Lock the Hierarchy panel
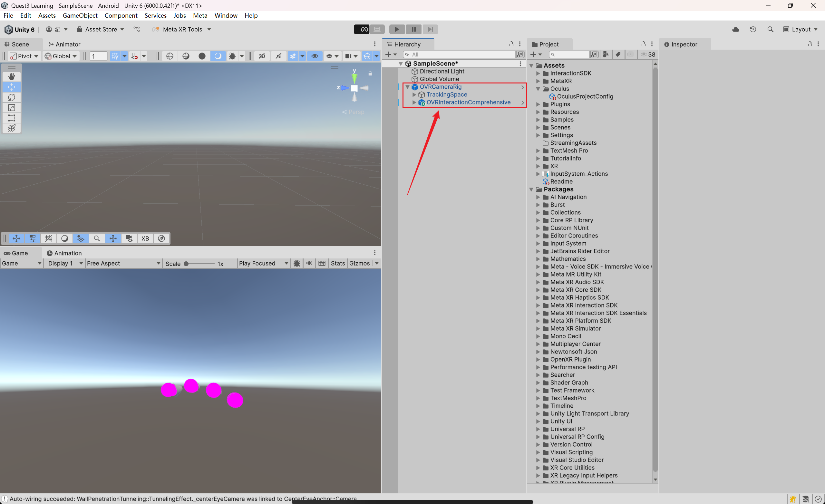 coord(511,44)
